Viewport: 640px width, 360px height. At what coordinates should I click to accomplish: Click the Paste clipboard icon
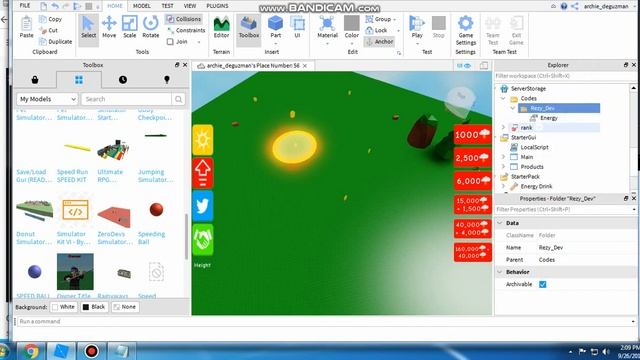click(x=27, y=27)
